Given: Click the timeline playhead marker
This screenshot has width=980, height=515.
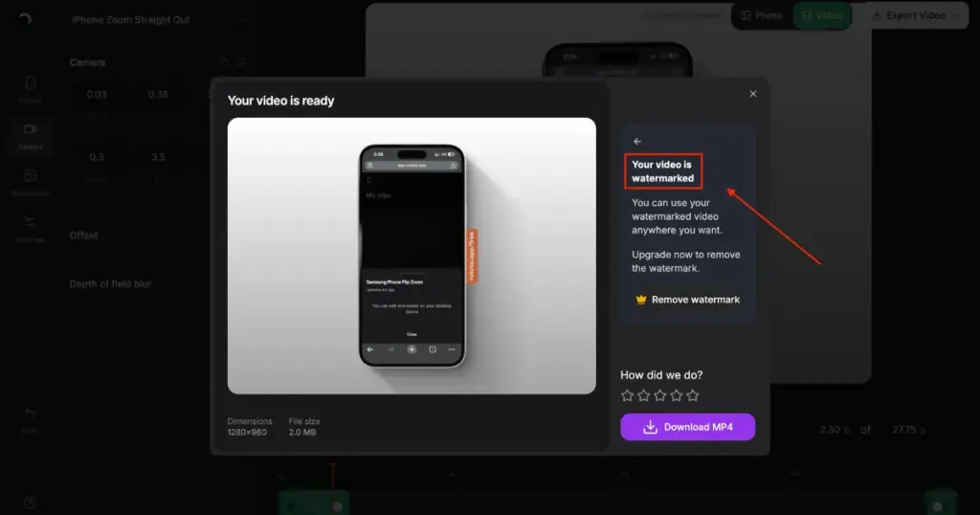Looking at the screenshot, I should coord(333,469).
